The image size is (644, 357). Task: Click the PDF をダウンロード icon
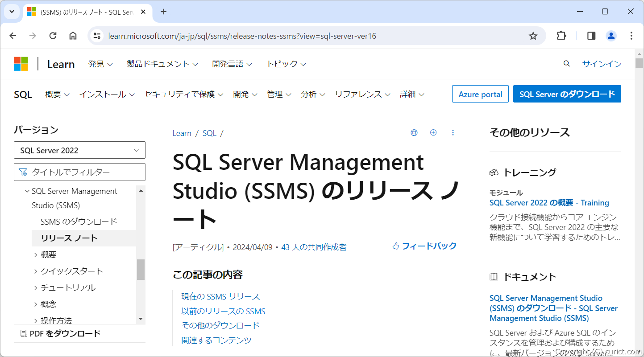point(24,333)
